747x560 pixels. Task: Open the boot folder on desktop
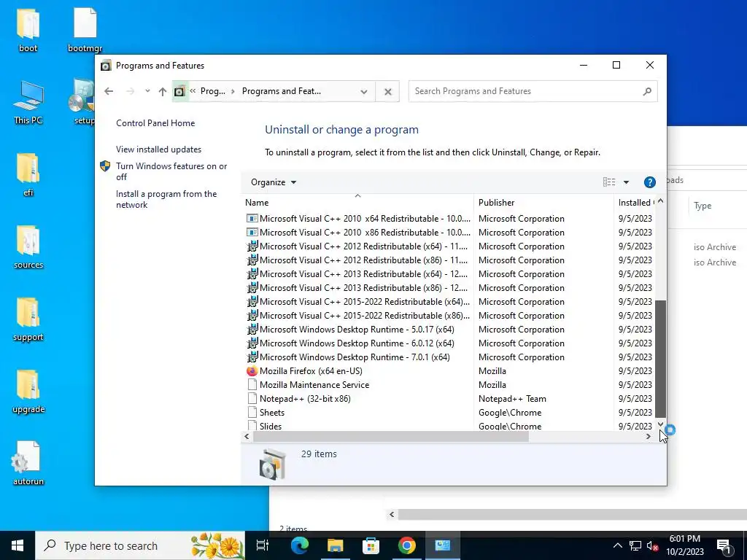(28, 31)
